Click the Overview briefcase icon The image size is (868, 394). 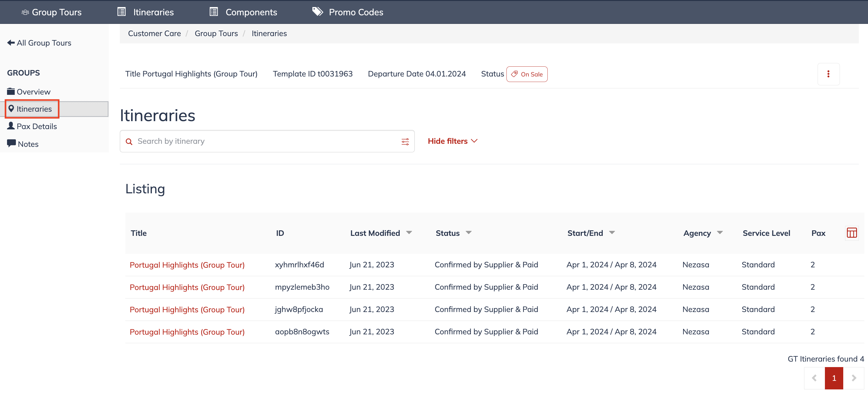(11, 91)
